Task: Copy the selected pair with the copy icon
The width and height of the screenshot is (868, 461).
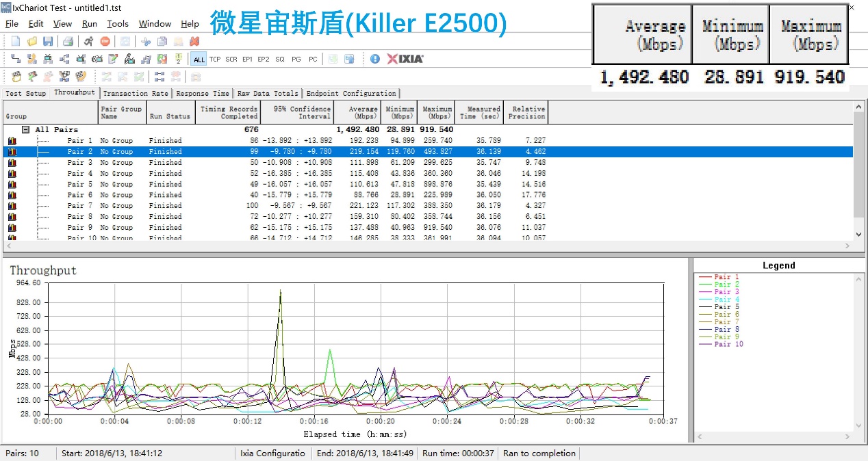Action: pyautogui.click(x=162, y=41)
